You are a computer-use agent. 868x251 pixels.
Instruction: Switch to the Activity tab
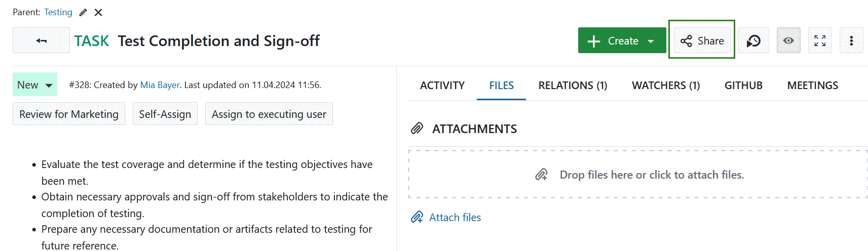[442, 86]
